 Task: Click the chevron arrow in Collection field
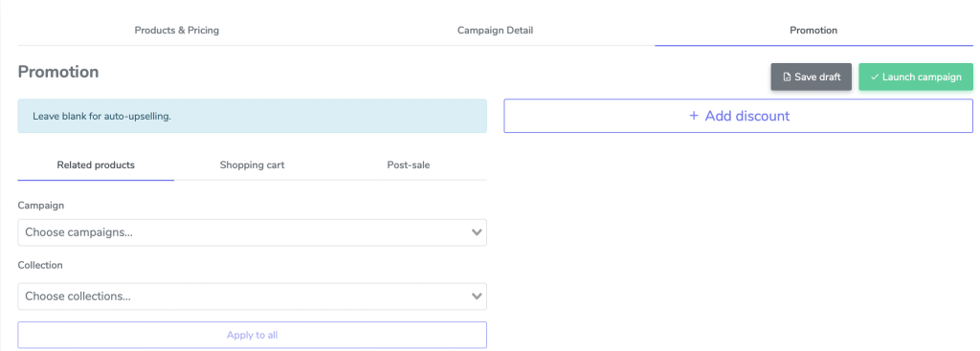click(477, 296)
